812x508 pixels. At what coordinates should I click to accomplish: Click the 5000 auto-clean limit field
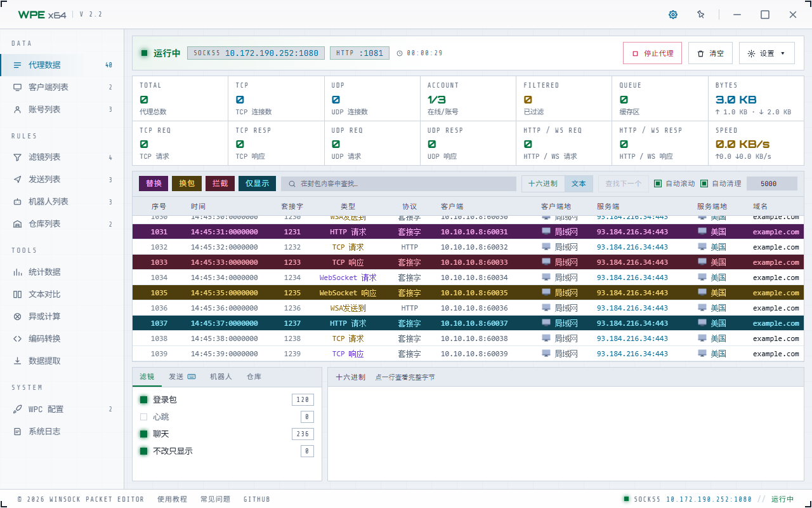pos(771,184)
